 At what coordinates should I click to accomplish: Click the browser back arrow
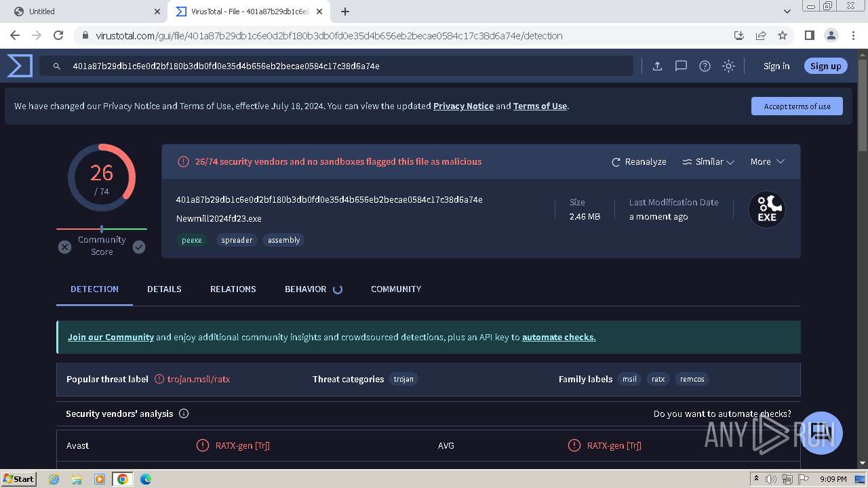[x=15, y=35]
